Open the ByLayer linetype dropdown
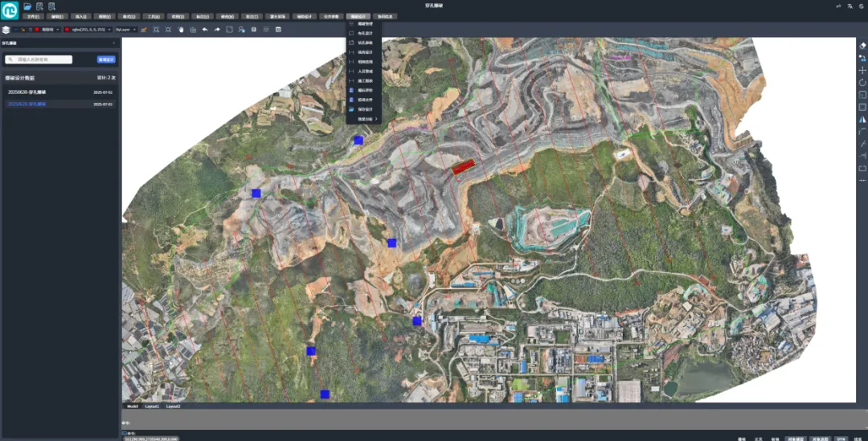Screen dimensions: 868x441 [127, 30]
